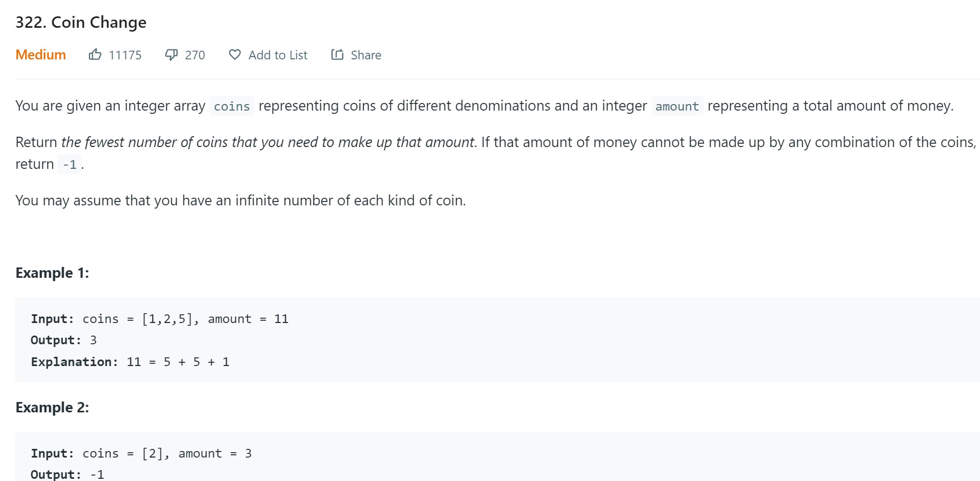The width and height of the screenshot is (980, 481).
Task: Click the Example 1 "Output: 3" line
Action: click(x=64, y=340)
